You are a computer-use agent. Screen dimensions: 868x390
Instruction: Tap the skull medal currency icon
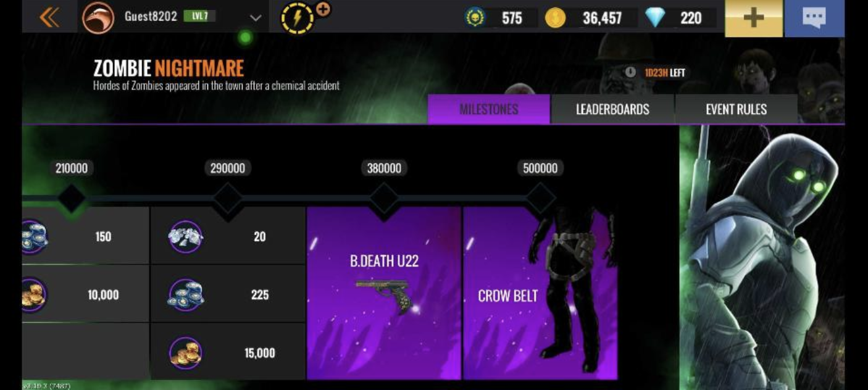[475, 17]
